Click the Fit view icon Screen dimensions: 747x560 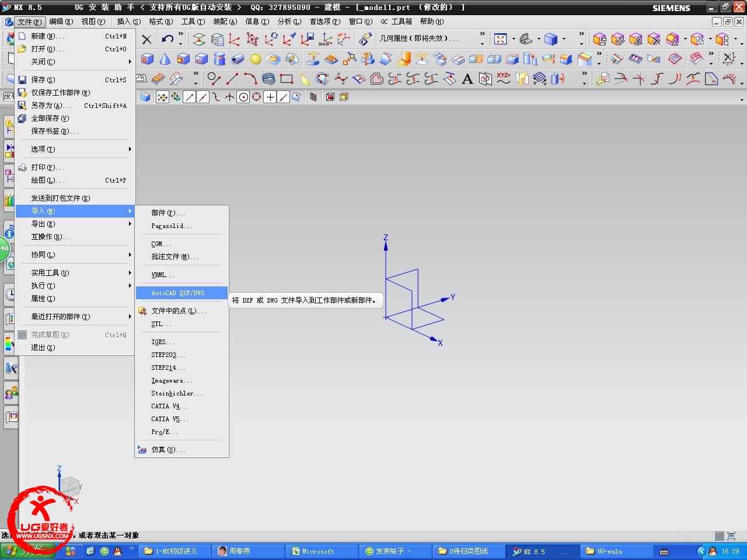[x=501, y=39]
